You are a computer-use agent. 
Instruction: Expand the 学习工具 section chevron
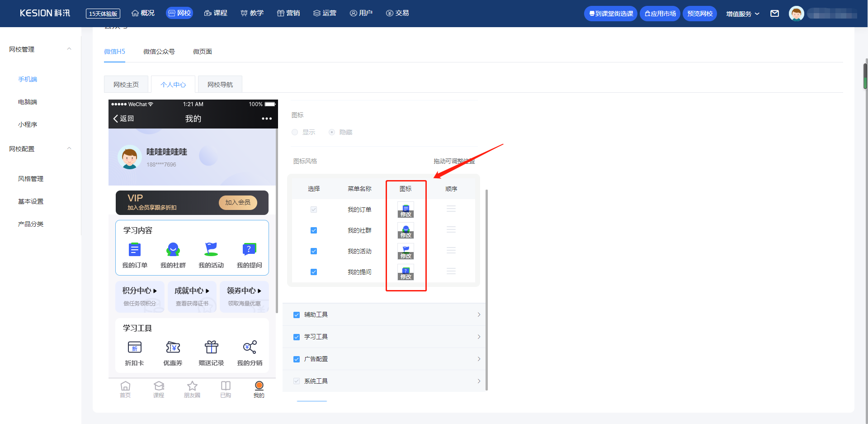pos(479,337)
